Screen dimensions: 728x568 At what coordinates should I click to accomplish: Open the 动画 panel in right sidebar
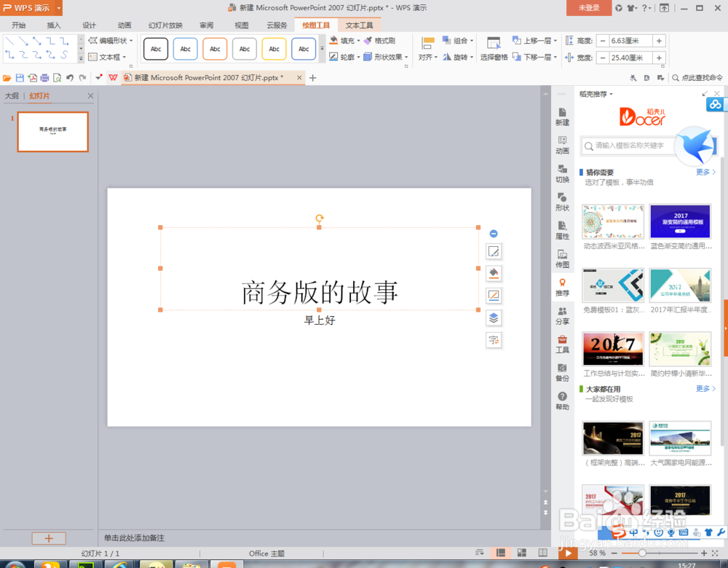pos(561,146)
